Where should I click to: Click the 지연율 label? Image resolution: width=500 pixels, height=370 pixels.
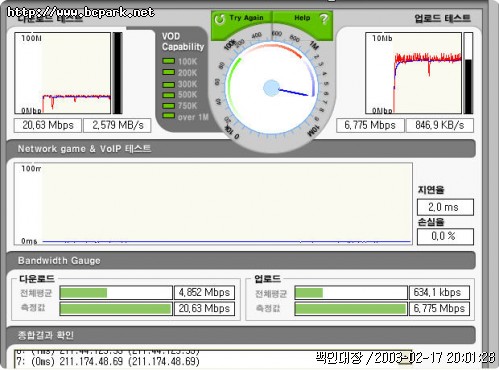tap(431, 190)
